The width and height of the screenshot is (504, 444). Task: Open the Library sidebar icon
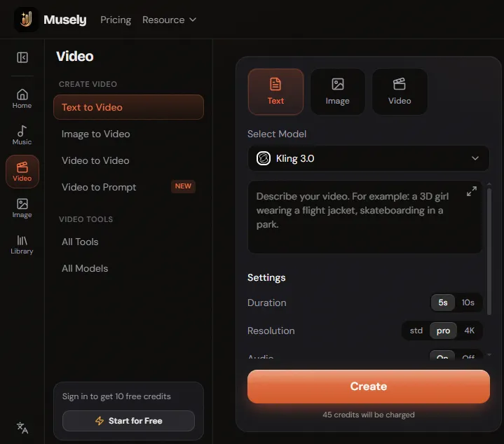click(x=22, y=244)
